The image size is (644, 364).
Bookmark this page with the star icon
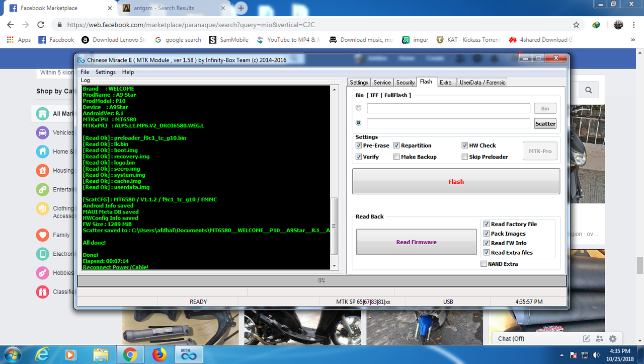(576, 25)
